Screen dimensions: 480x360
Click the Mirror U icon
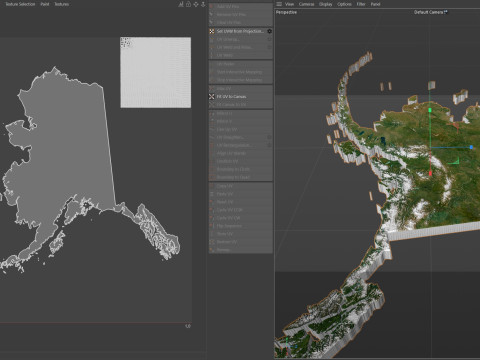tap(211, 113)
